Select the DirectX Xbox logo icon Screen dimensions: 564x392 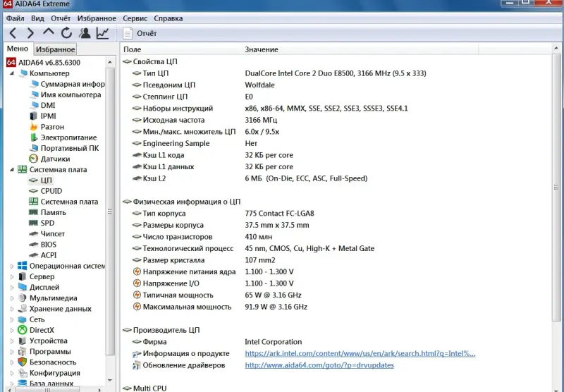(23, 330)
